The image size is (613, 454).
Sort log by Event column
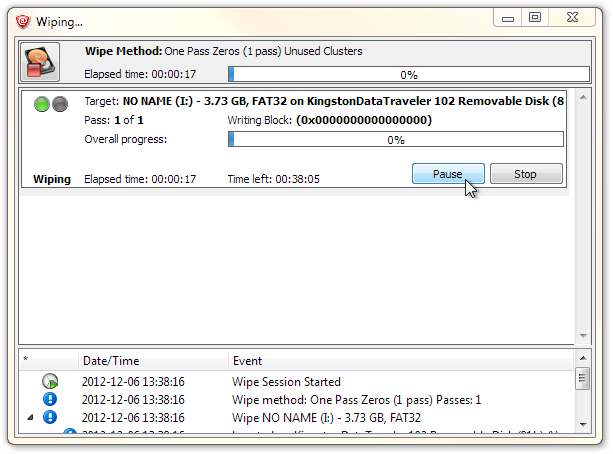(x=400, y=360)
